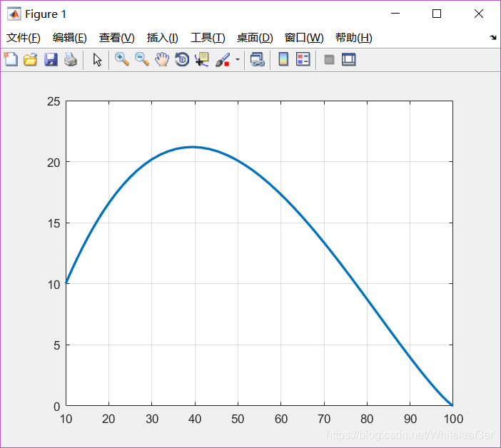Activate the Zoom Out magnifier tool
This screenshot has height=448, width=501.
coord(142,59)
